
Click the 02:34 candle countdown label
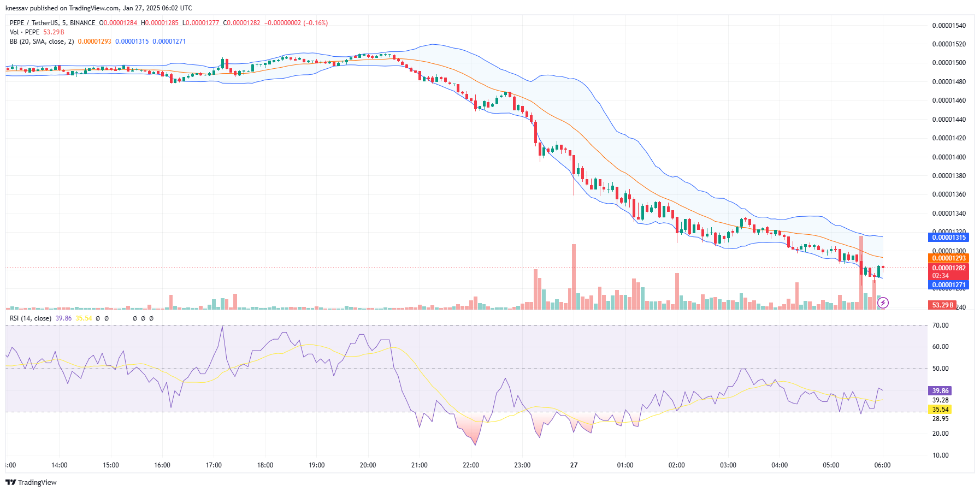pos(941,276)
